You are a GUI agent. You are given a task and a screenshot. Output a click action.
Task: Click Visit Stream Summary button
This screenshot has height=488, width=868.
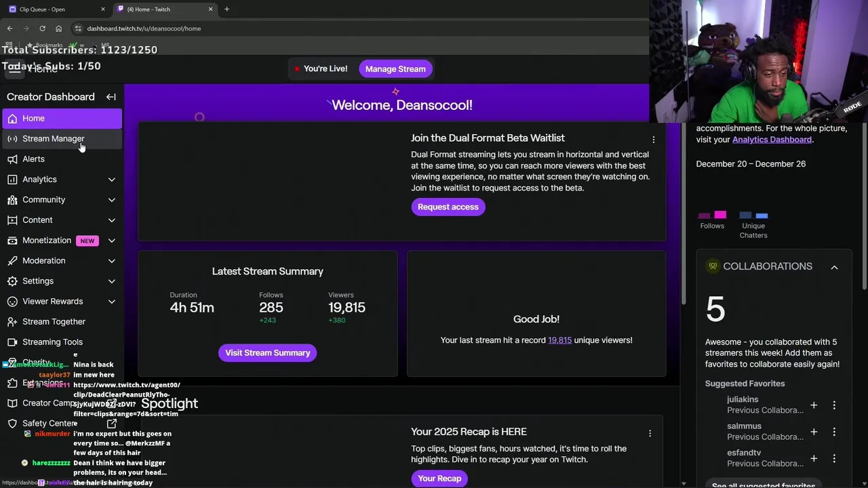click(x=267, y=353)
